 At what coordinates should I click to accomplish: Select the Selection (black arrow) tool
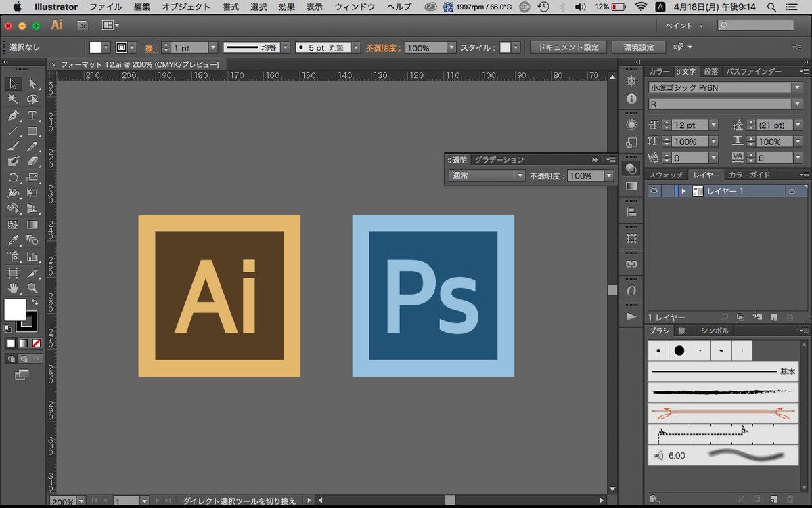tap(13, 84)
